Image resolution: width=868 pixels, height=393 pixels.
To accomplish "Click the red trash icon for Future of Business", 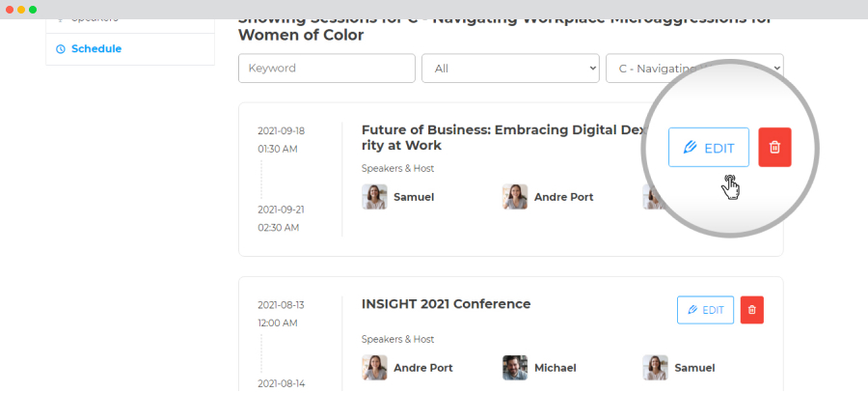I will pos(774,147).
